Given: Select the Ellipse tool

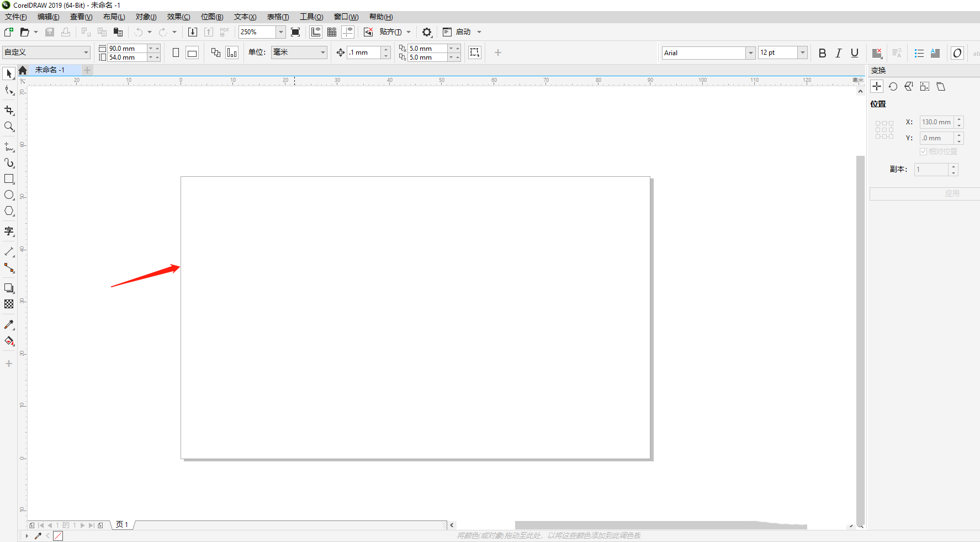Looking at the screenshot, I should point(9,194).
